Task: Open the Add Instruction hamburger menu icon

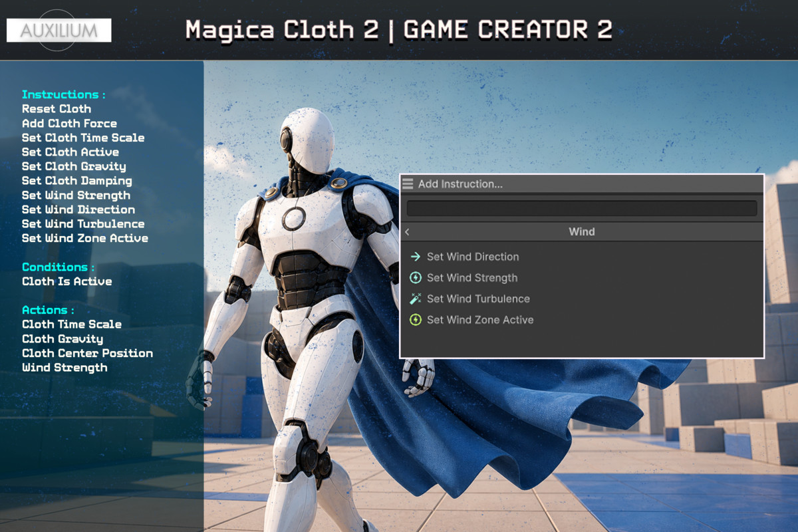Action: [x=408, y=184]
